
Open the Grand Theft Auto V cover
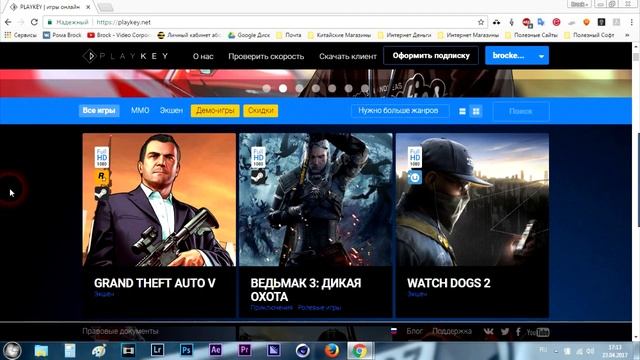pyautogui.click(x=159, y=200)
